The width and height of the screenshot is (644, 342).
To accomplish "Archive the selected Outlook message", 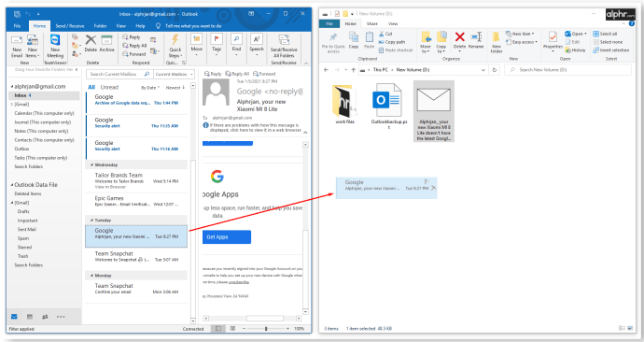I will coord(106,44).
